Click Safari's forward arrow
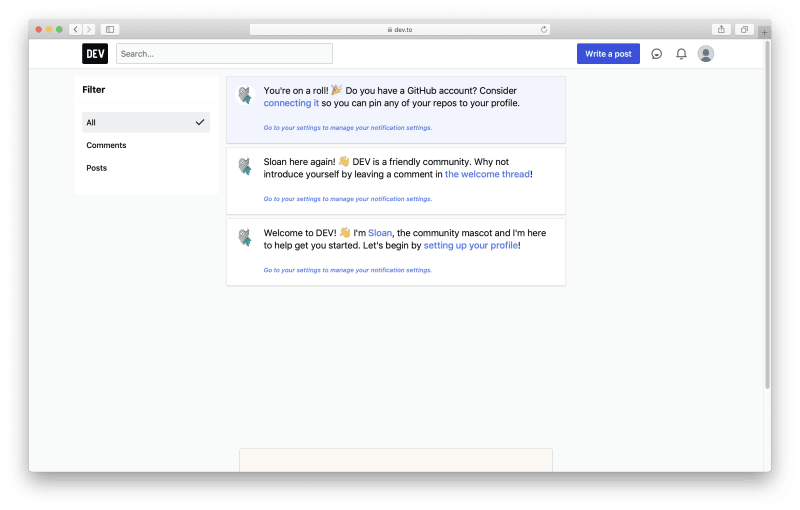The height and width of the screenshot is (510, 800). (x=89, y=30)
